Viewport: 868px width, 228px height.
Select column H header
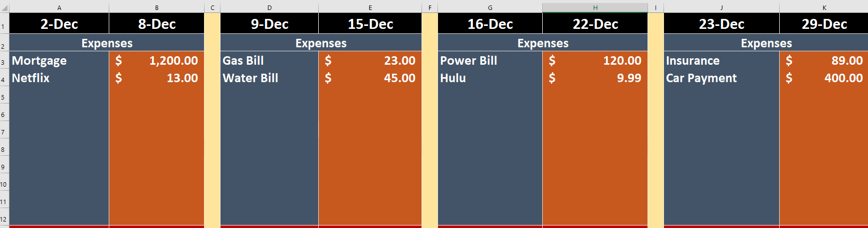coord(595,8)
